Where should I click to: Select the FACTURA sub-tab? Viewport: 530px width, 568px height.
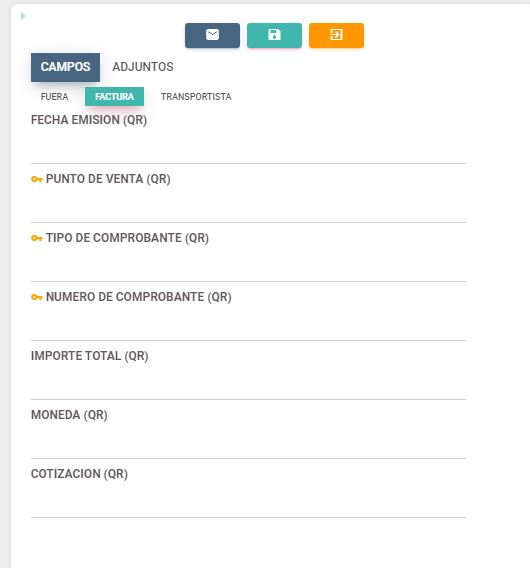tap(114, 97)
